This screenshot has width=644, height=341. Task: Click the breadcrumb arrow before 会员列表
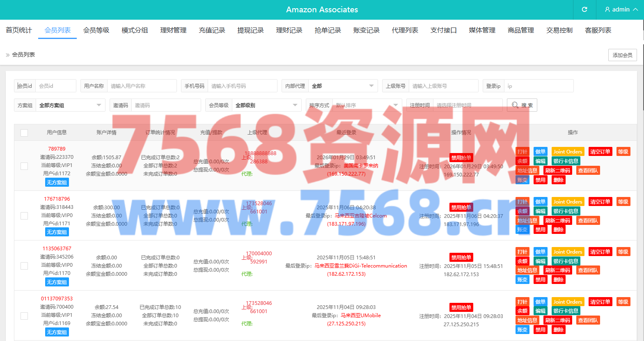[x=7, y=55]
